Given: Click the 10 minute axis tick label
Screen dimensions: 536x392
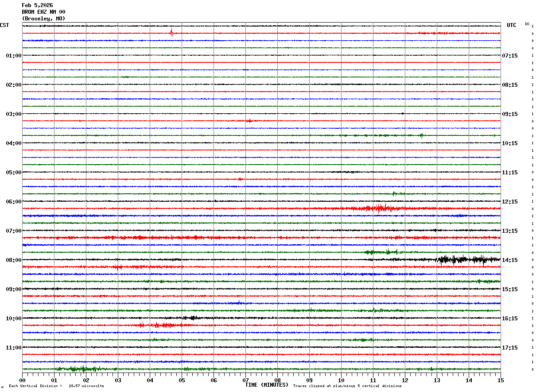Looking at the screenshot, I should click(x=341, y=380).
